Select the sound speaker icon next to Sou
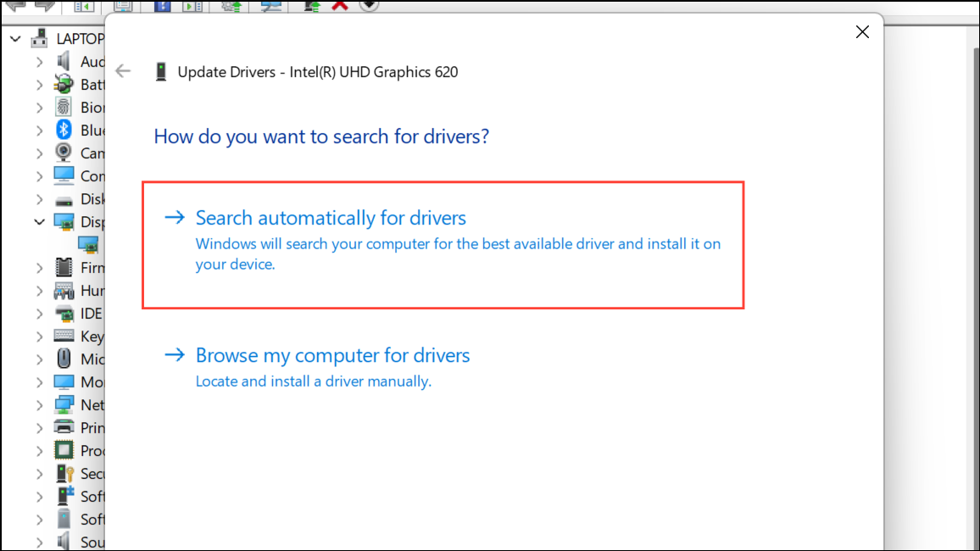Screen dimensions: 980x551 click(x=64, y=541)
